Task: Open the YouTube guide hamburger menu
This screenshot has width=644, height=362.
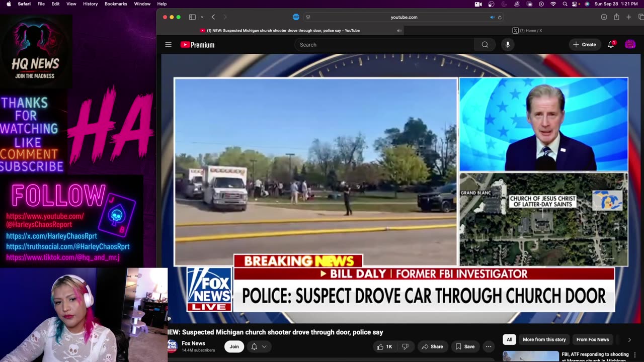Action: (x=169, y=45)
